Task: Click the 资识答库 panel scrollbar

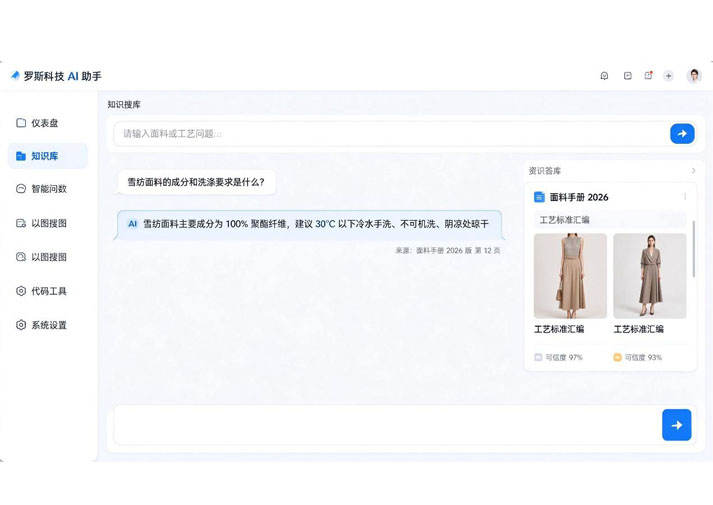Action: click(x=693, y=249)
